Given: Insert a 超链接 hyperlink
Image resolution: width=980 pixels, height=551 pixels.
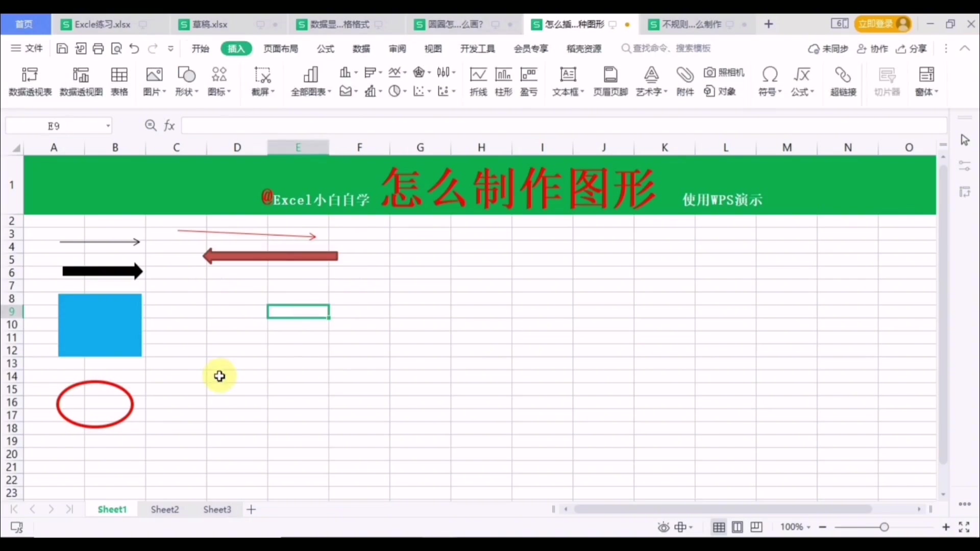Looking at the screenshot, I should (x=842, y=82).
